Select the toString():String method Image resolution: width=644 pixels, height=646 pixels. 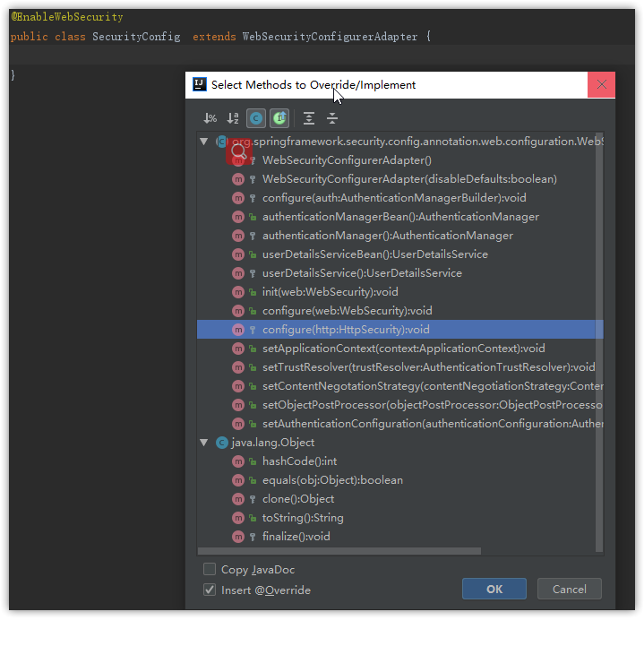click(303, 518)
